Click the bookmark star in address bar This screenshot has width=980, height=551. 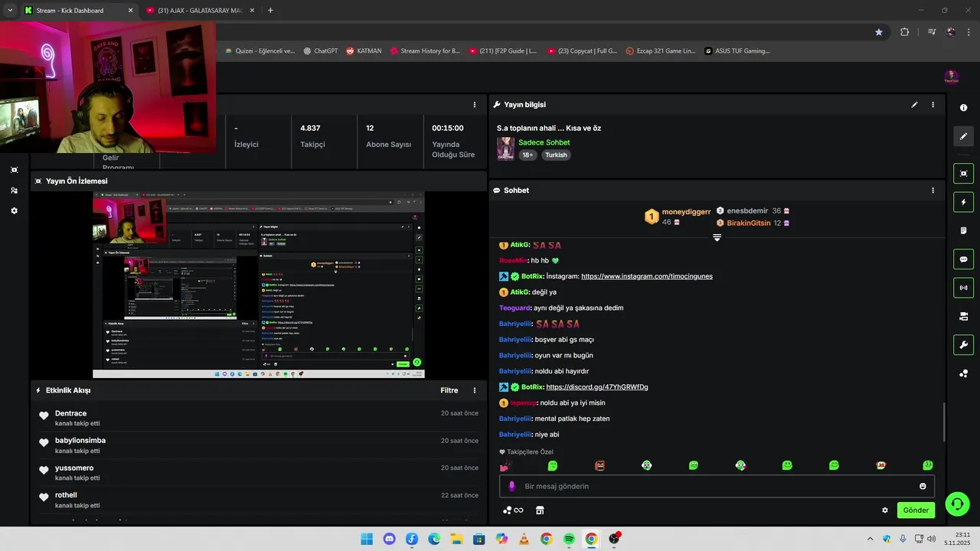click(x=879, y=32)
